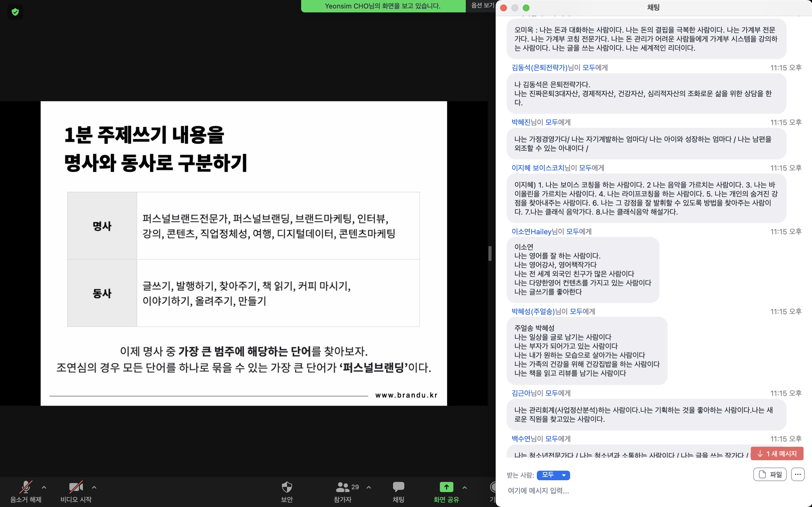
Task: Click the panel divider resize handle
Action: (490, 253)
